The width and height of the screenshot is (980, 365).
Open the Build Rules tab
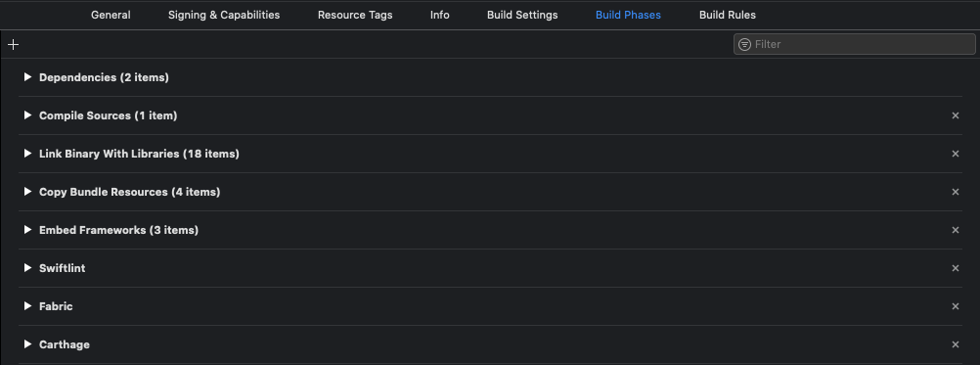(x=728, y=15)
